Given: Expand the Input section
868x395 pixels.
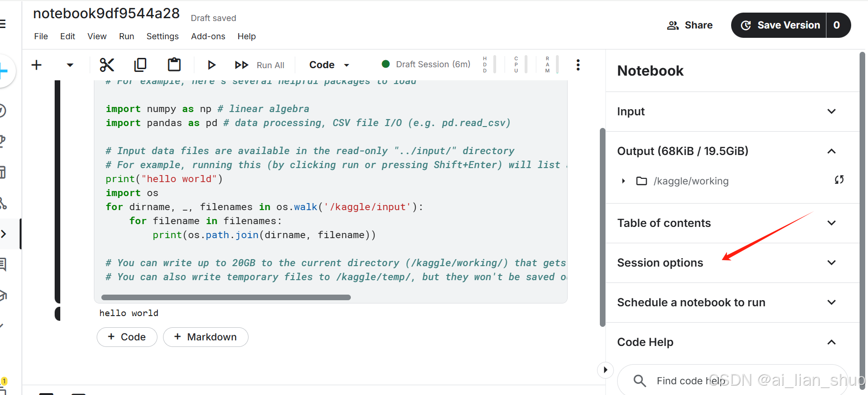Looking at the screenshot, I should (732, 112).
